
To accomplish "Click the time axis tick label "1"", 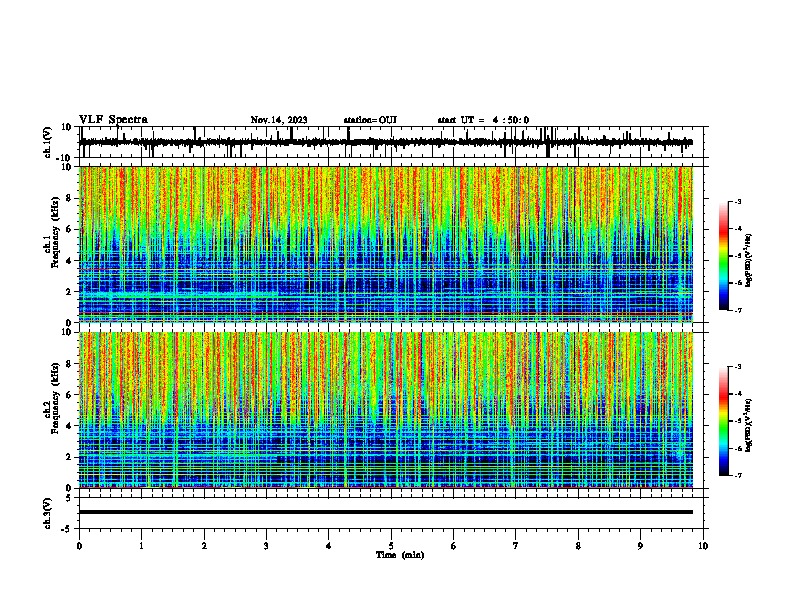I will click(141, 546).
